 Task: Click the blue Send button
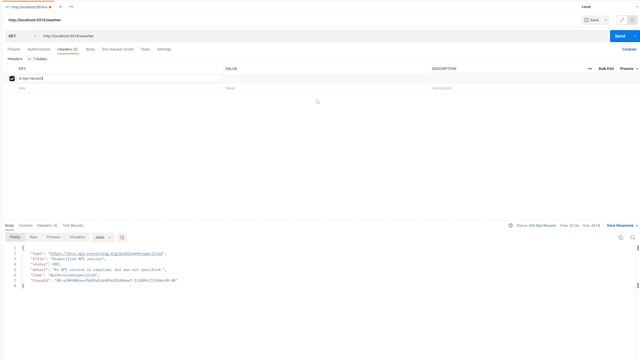coord(620,36)
